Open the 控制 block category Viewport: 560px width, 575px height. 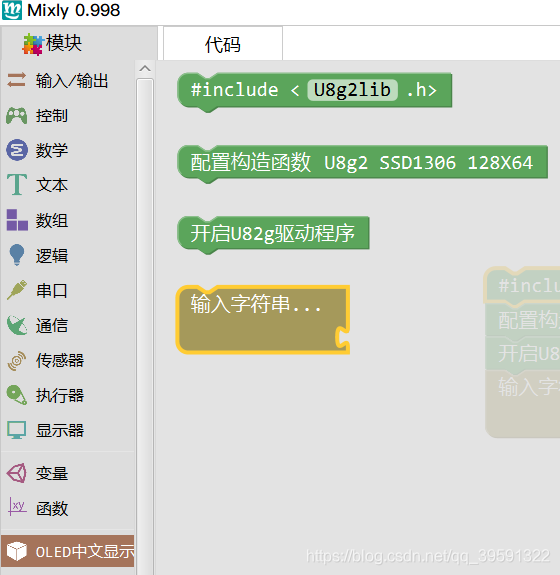point(68,116)
